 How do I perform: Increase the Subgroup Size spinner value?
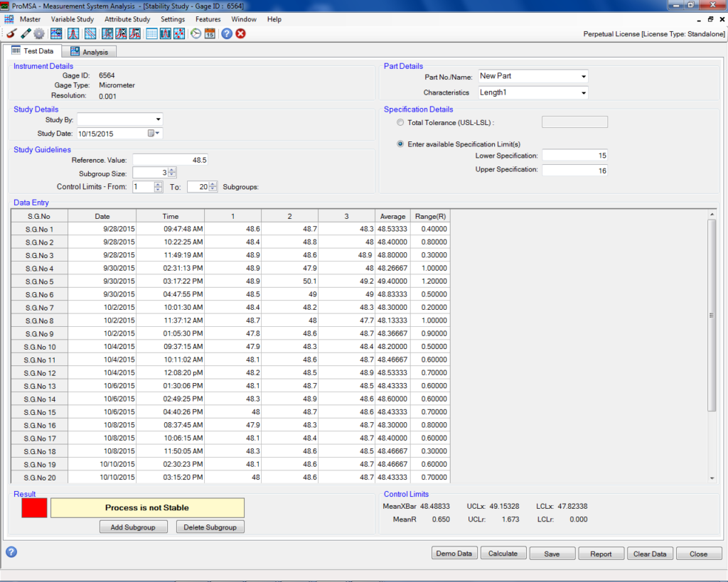point(172,169)
